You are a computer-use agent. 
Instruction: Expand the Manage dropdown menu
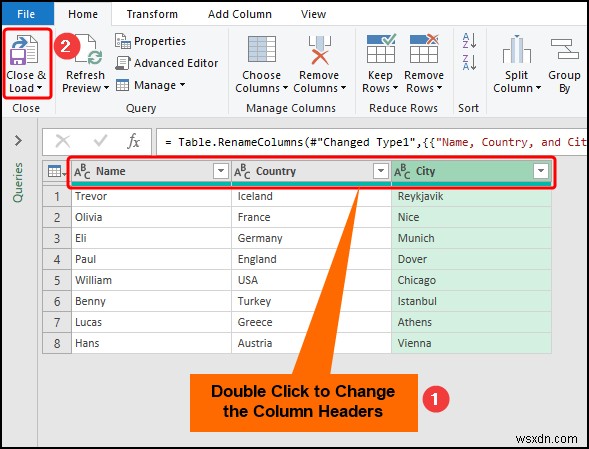click(x=150, y=85)
